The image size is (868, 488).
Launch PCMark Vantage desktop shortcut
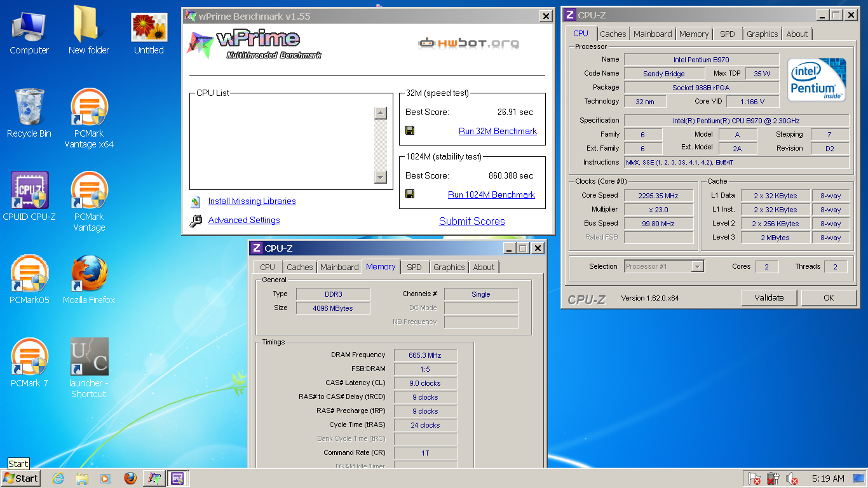pos(89,202)
